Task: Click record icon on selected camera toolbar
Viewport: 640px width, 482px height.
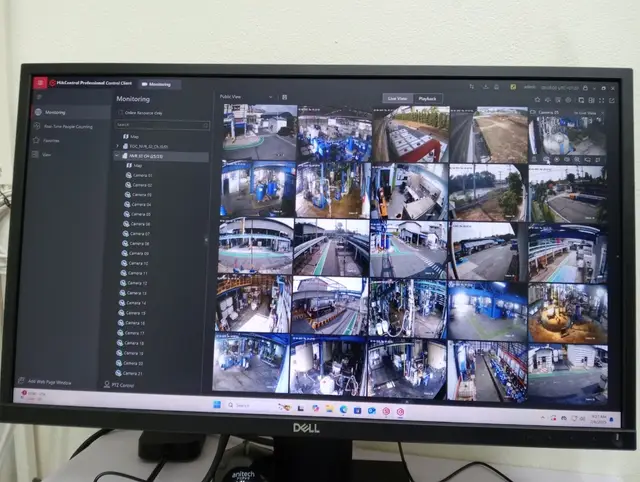Action: pos(556,160)
